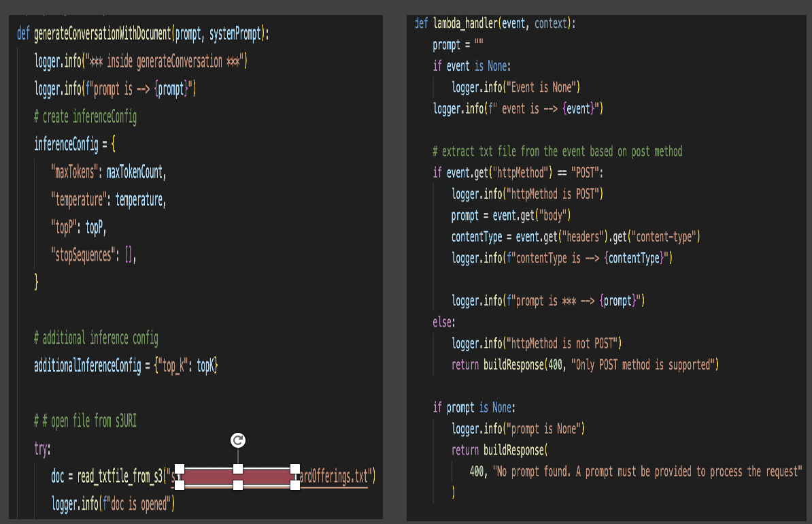
Task: Select the top-left resize handle of the redaction
Action: point(178,467)
